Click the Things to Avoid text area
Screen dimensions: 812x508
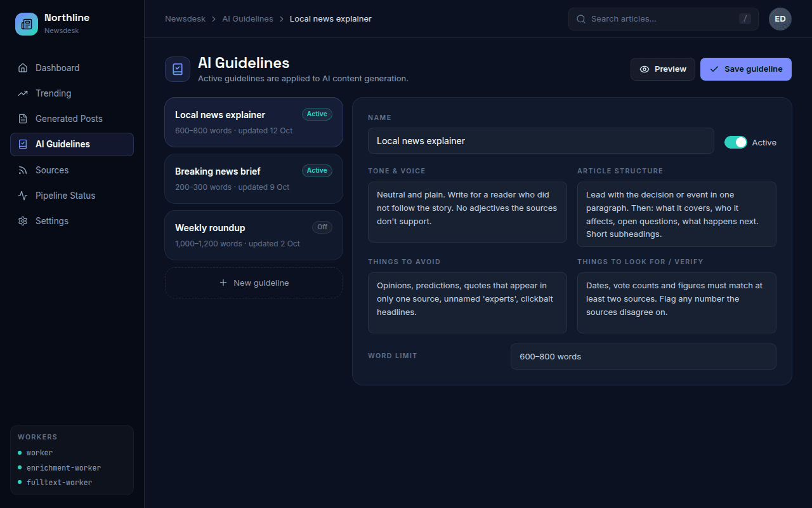[468, 303]
